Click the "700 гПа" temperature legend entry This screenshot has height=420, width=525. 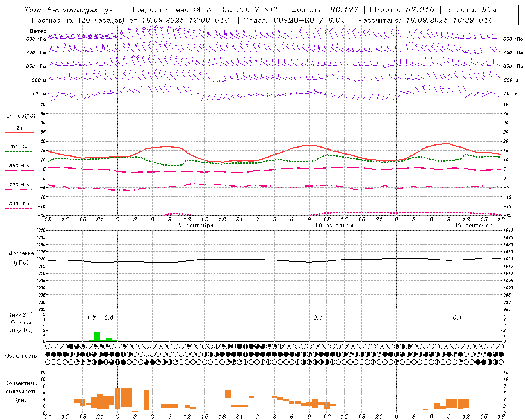point(19,185)
